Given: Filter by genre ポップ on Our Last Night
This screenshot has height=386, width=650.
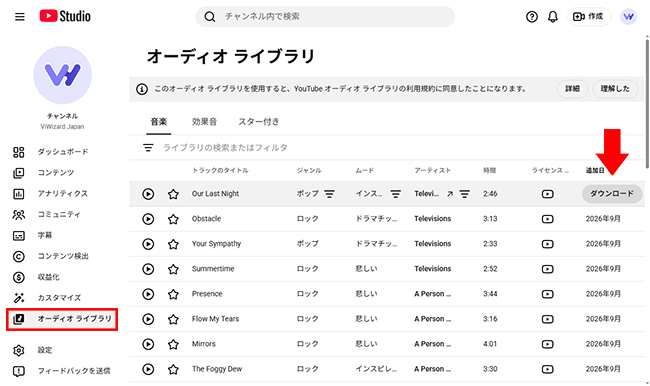Looking at the screenshot, I should point(330,194).
